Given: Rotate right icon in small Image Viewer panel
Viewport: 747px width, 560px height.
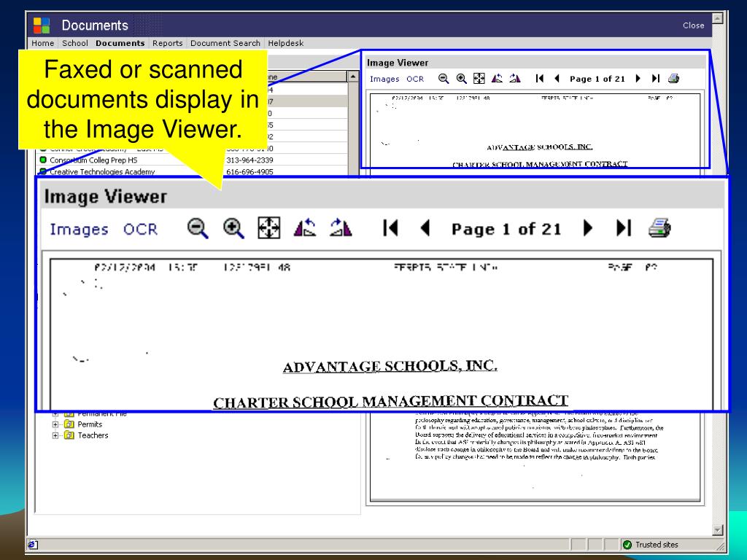Looking at the screenshot, I should tap(515, 78).
